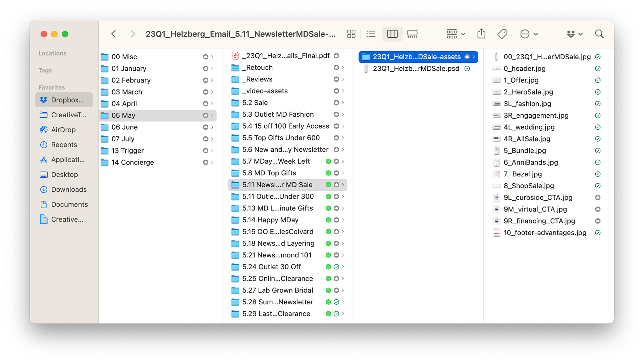Open Downloads in the sidebar
The width and height of the screenshot is (644, 363).
point(64,189)
